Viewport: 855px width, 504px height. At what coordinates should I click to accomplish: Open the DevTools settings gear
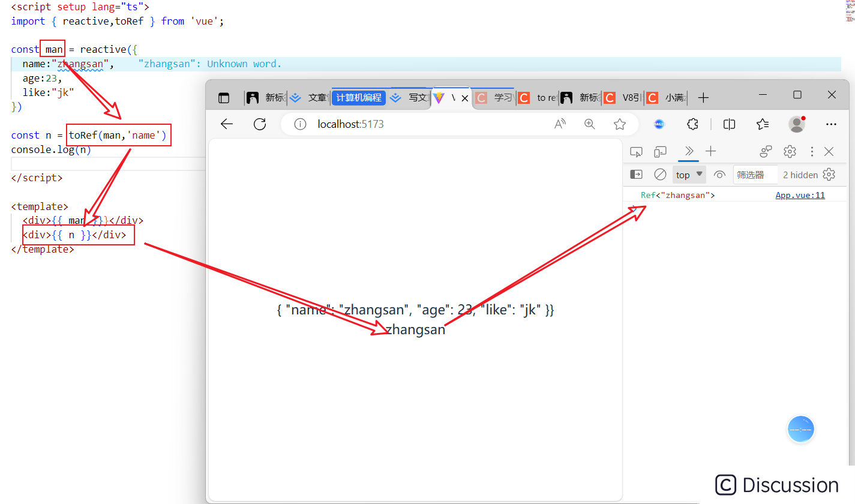(x=790, y=151)
